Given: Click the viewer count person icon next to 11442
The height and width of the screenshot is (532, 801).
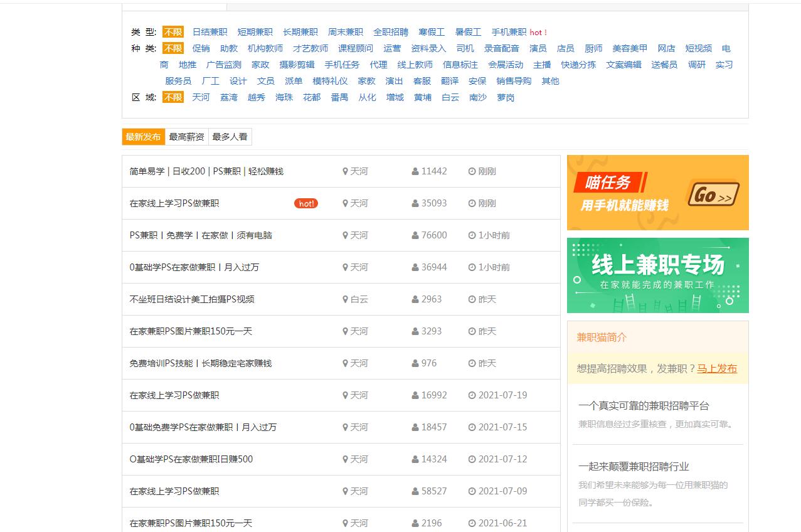Looking at the screenshot, I should 414,171.
